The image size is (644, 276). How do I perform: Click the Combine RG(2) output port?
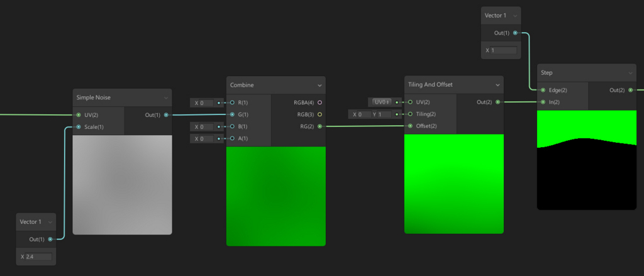(320, 126)
